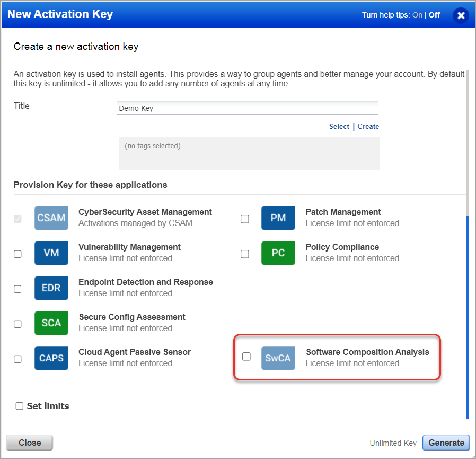
Task: Click the Patch Management label
Action: 343,212
